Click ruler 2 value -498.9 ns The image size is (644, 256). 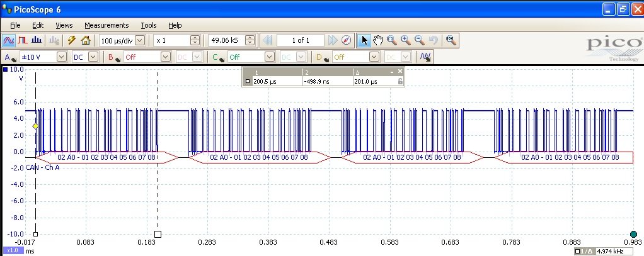tap(317, 81)
